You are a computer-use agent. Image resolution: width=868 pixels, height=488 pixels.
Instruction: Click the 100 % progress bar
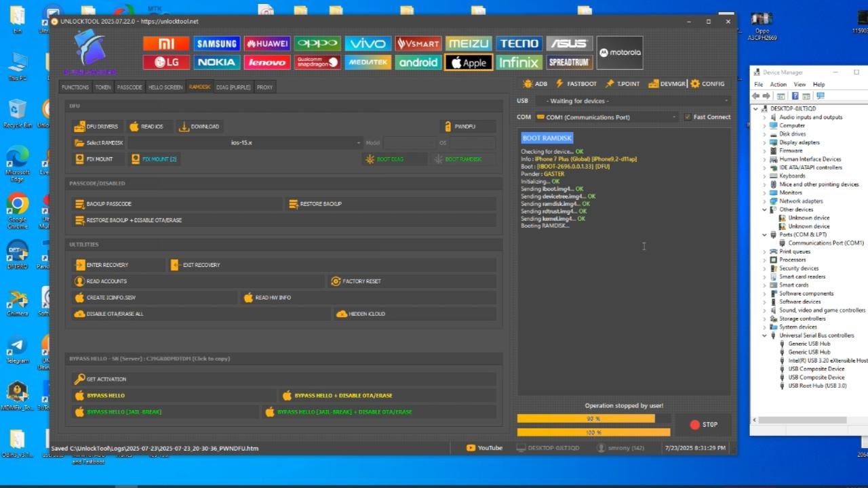coord(593,432)
